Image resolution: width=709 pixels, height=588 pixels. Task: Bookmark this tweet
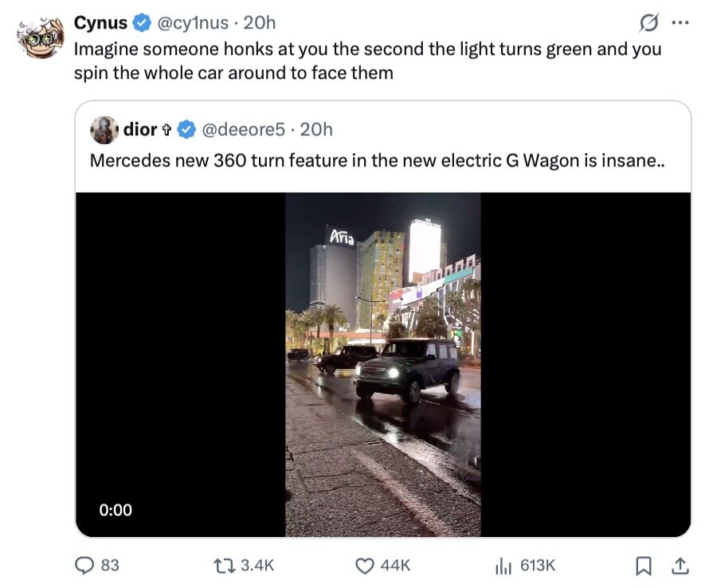(x=642, y=565)
